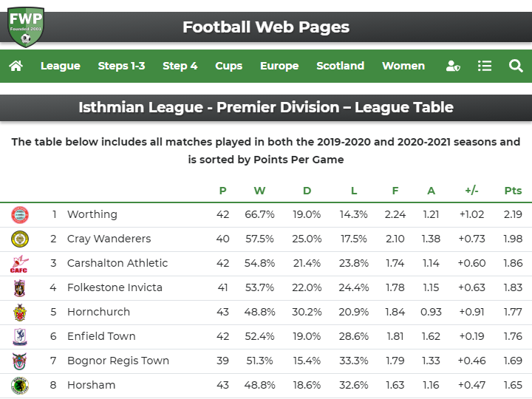Click the Pts column header

pyautogui.click(x=513, y=191)
